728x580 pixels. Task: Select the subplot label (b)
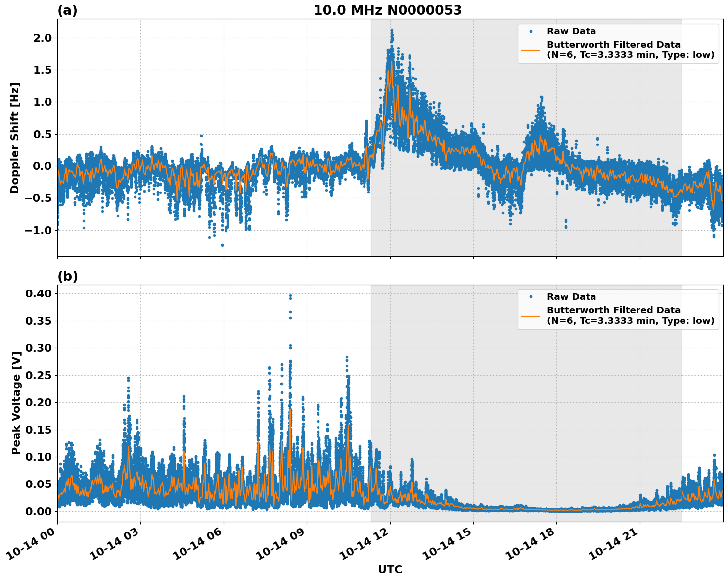tap(67, 276)
